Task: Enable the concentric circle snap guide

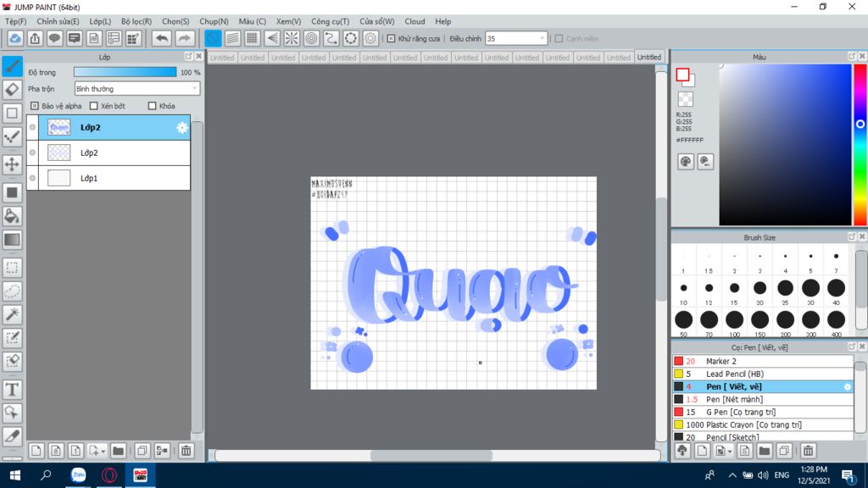Action: point(312,38)
